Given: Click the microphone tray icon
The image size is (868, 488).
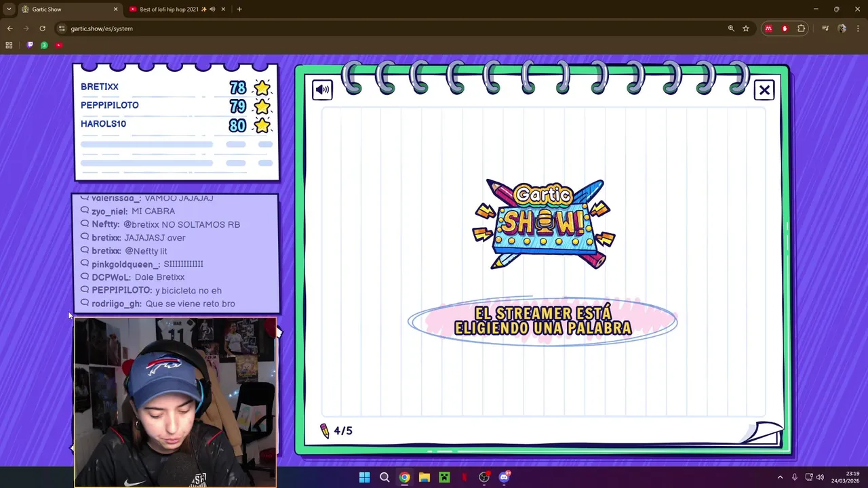Looking at the screenshot, I should click(795, 477).
